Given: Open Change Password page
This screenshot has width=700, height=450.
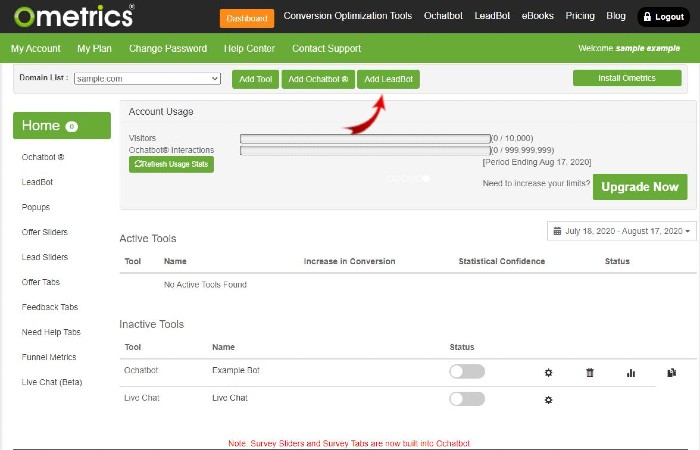Looking at the screenshot, I should point(168,48).
